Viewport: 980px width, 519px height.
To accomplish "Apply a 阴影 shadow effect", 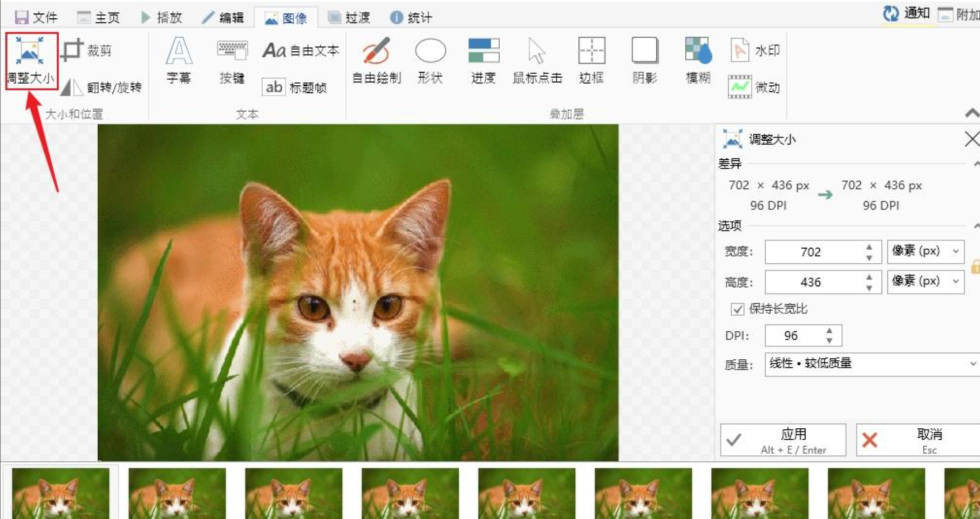I will 645,60.
